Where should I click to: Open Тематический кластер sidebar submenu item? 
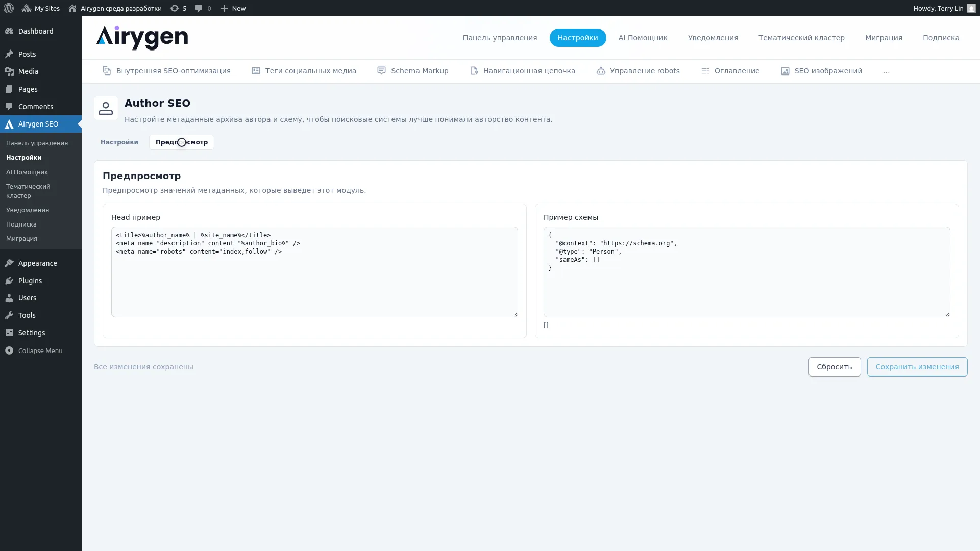28,191
